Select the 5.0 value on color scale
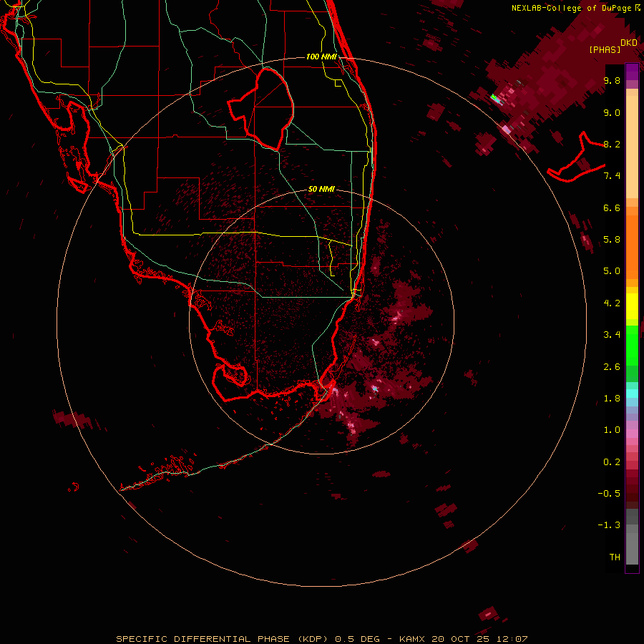Screen dimensions: 644x644 point(612,271)
